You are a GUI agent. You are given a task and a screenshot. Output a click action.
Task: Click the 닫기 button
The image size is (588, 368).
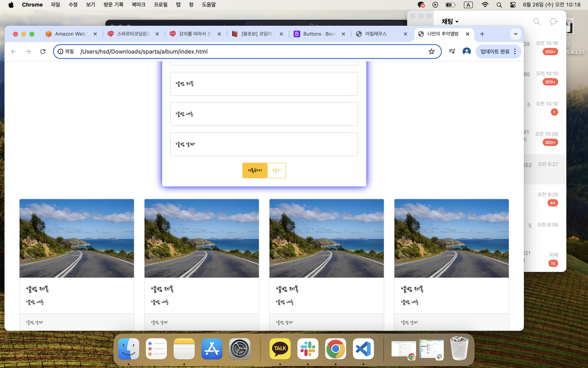[x=276, y=170]
